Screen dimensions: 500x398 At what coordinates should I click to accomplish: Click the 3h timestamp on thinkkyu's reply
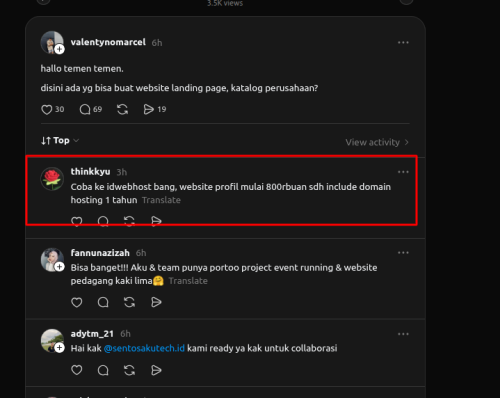pyautogui.click(x=121, y=172)
